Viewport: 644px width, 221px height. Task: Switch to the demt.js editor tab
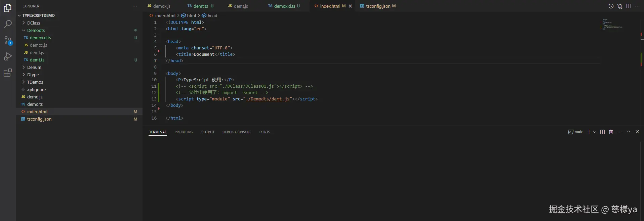(243, 6)
